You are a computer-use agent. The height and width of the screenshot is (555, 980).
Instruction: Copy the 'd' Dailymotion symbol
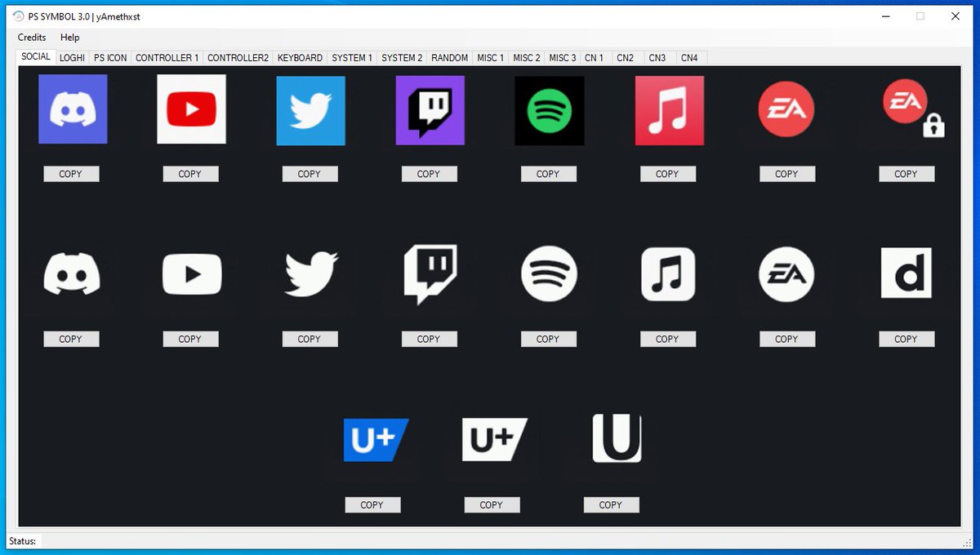(906, 339)
